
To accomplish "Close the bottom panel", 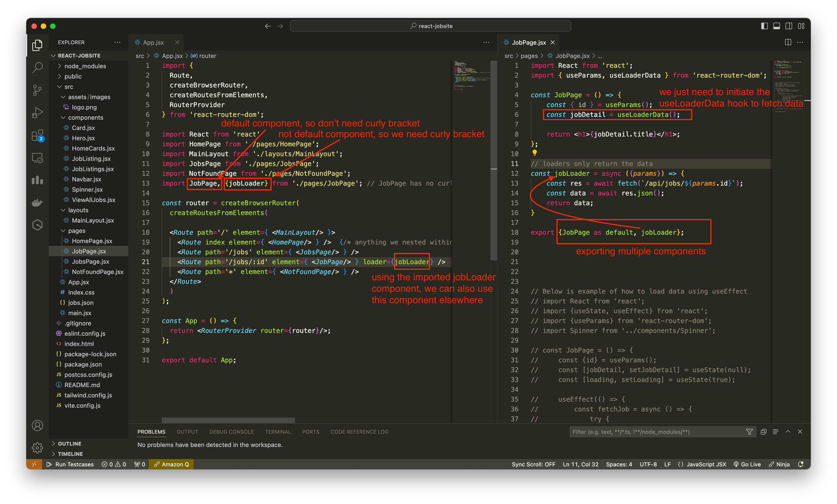I will coord(800,432).
